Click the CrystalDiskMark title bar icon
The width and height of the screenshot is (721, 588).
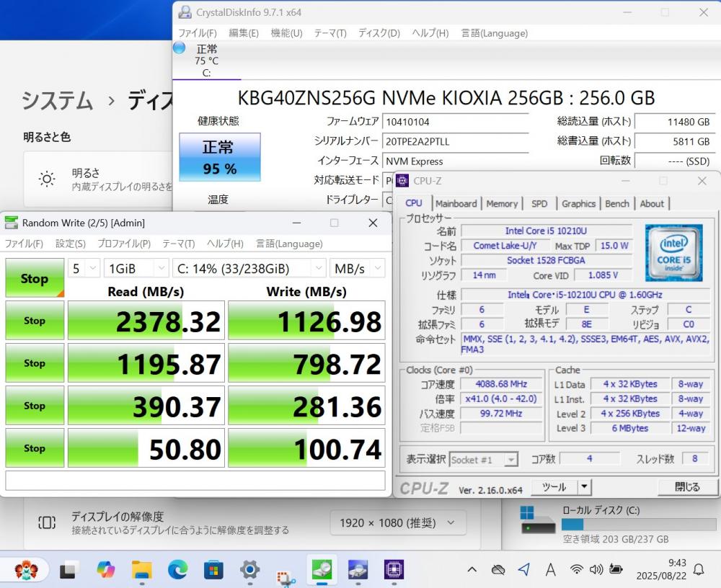click(11, 223)
